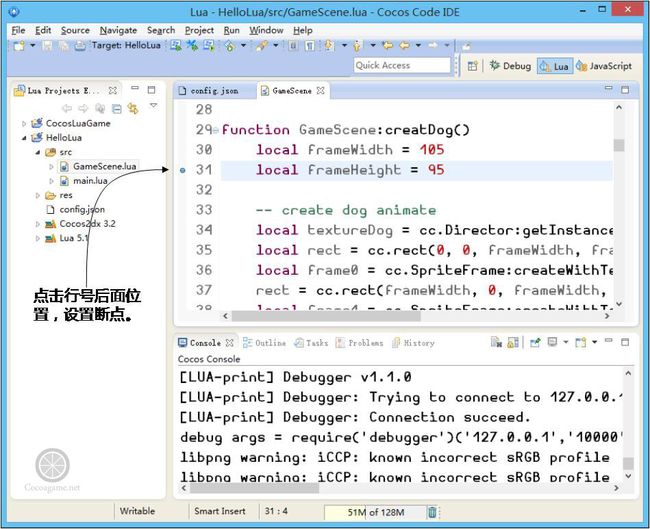The image size is (650, 529).
Task: Switch to the History view tab
Action: tap(413, 343)
